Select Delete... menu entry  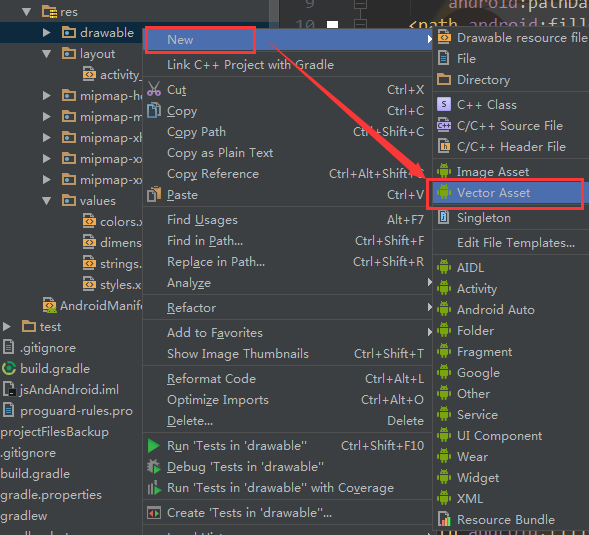point(288,421)
